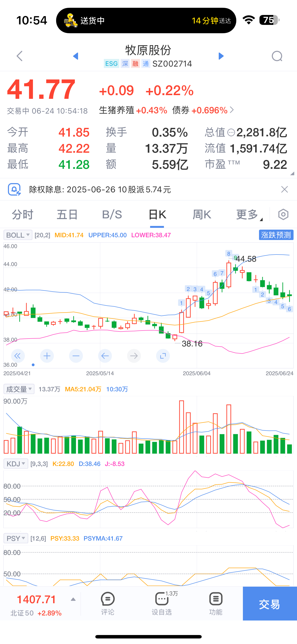Dismiss the 除权除息 notice banner
This screenshot has width=297, height=644.
pos(285,189)
